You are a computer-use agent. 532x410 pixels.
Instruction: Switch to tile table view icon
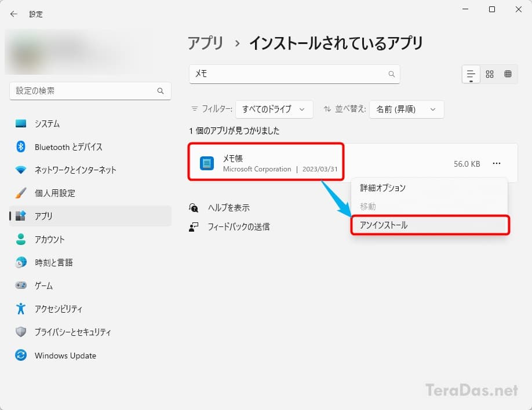click(508, 74)
